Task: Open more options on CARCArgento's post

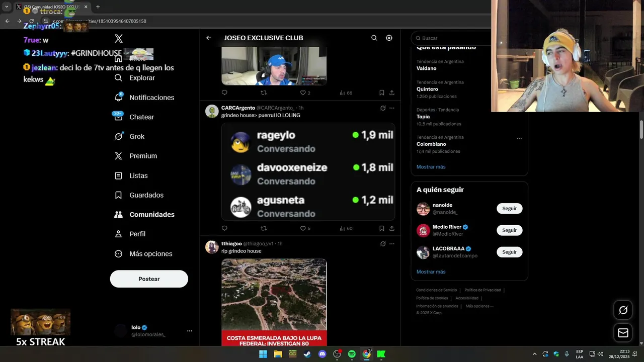Action: click(x=392, y=108)
